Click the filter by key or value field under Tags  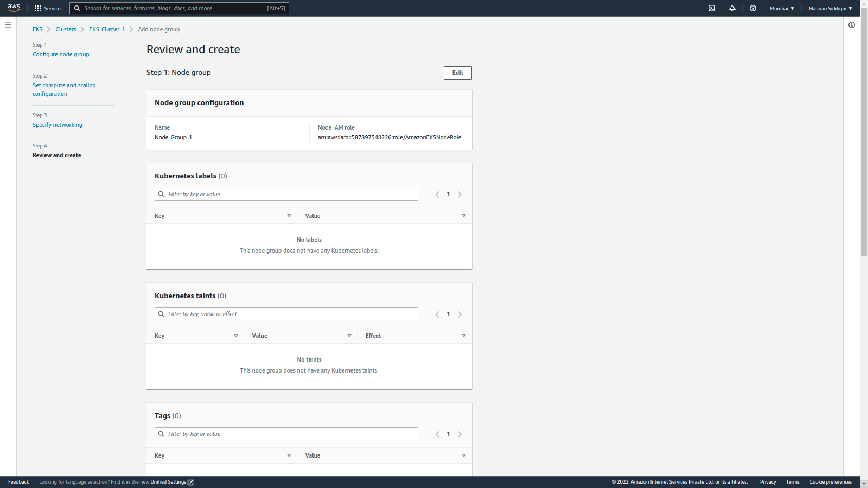point(286,434)
